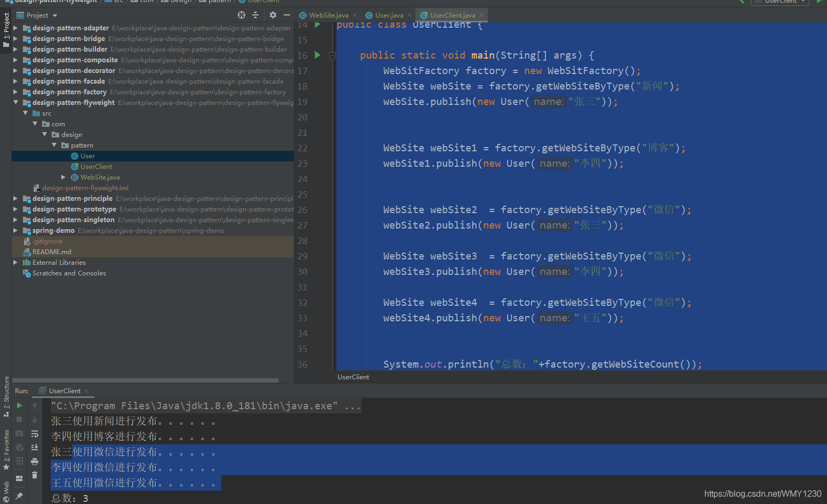Click the Down the stack trace arrow
Image resolution: width=827 pixels, height=504 pixels.
(x=35, y=419)
